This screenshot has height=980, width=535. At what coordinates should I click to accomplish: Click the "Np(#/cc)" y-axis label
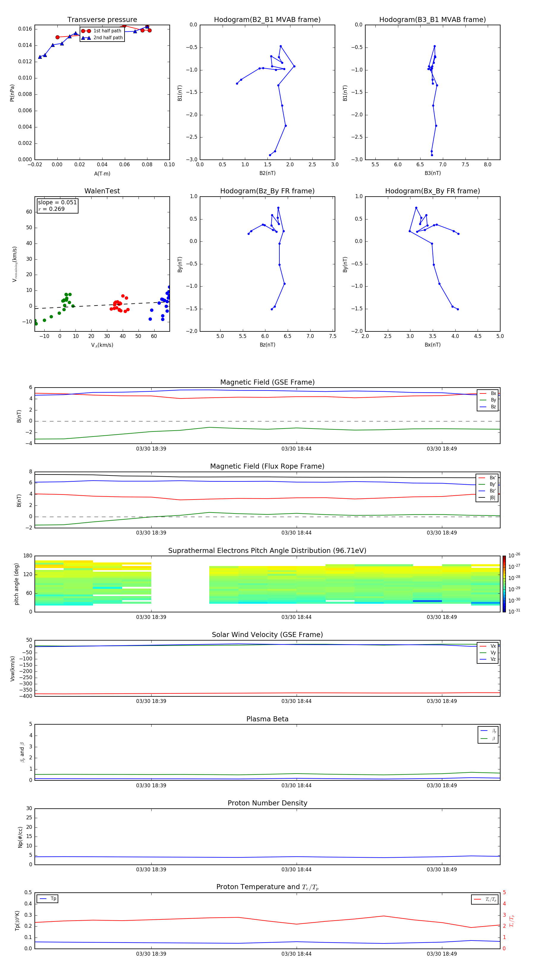20,837
